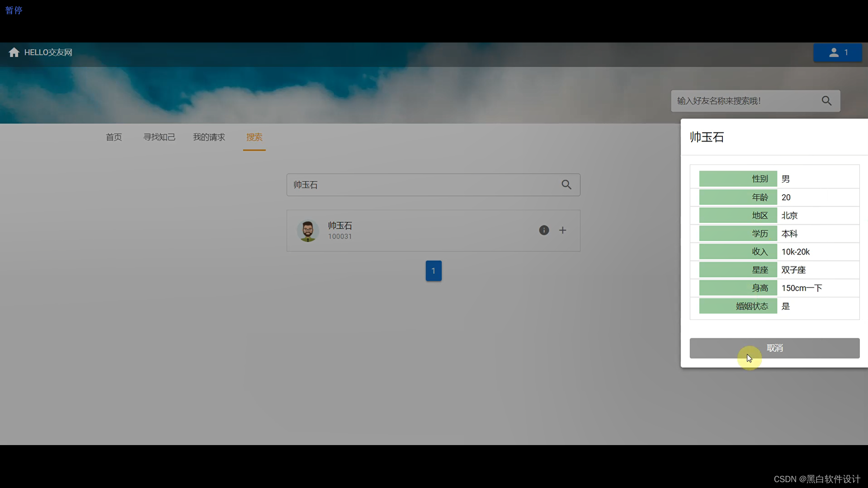The image size is (868, 488).
Task: Click the HELLO交友网 site title
Action: [x=48, y=52]
